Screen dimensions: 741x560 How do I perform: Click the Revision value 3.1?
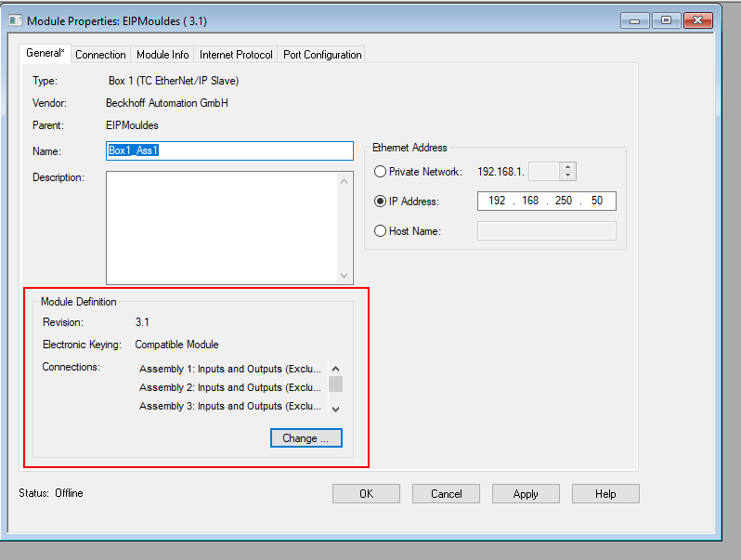142,322
